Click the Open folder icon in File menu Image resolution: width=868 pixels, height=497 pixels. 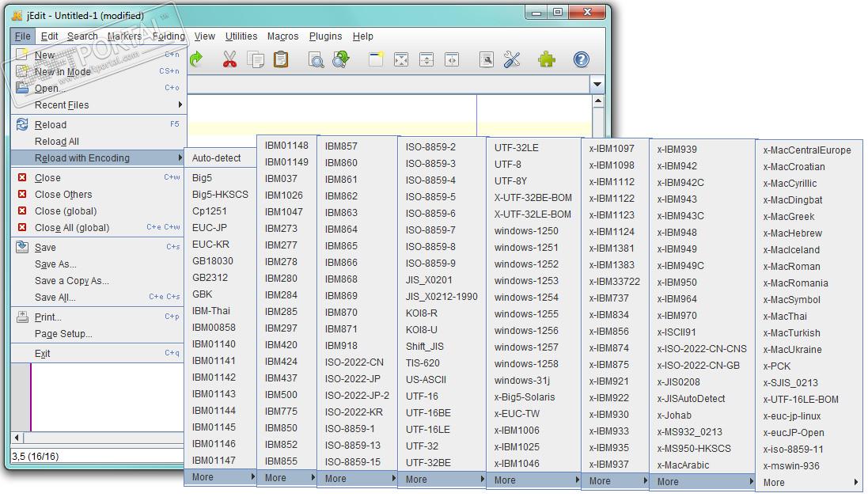22,87
